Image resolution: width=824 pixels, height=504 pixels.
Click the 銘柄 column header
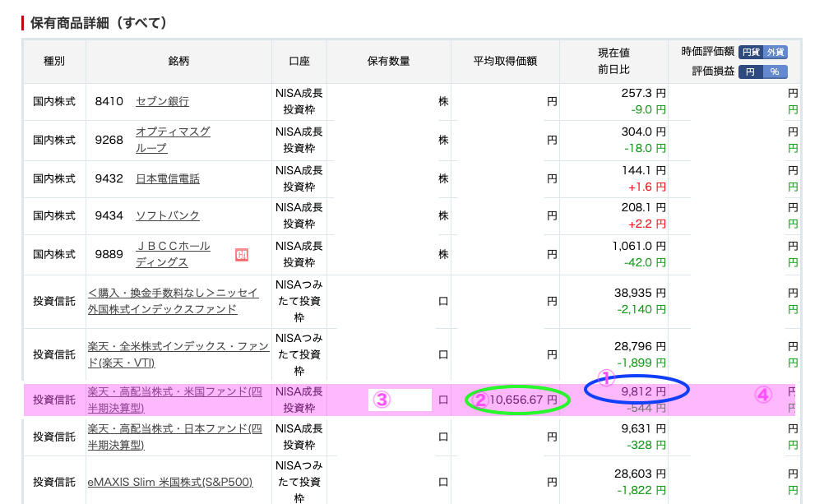tap(178, 61)
